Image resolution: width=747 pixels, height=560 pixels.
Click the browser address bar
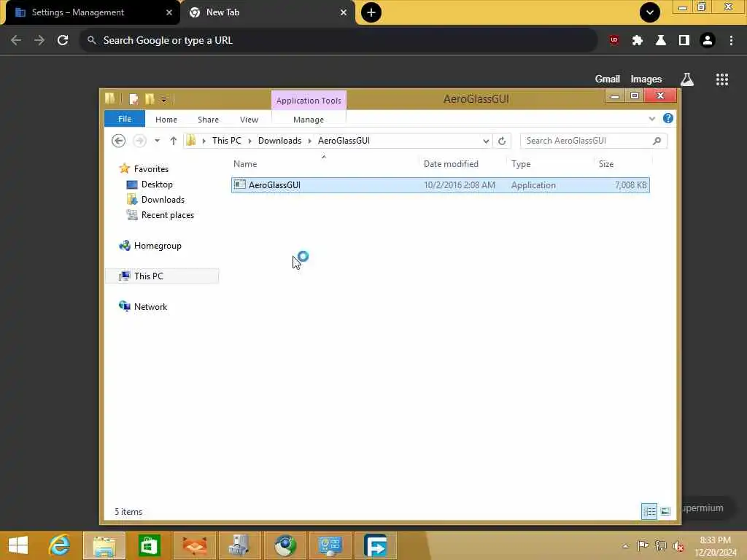pyautogui.click(x=338, y=41)
